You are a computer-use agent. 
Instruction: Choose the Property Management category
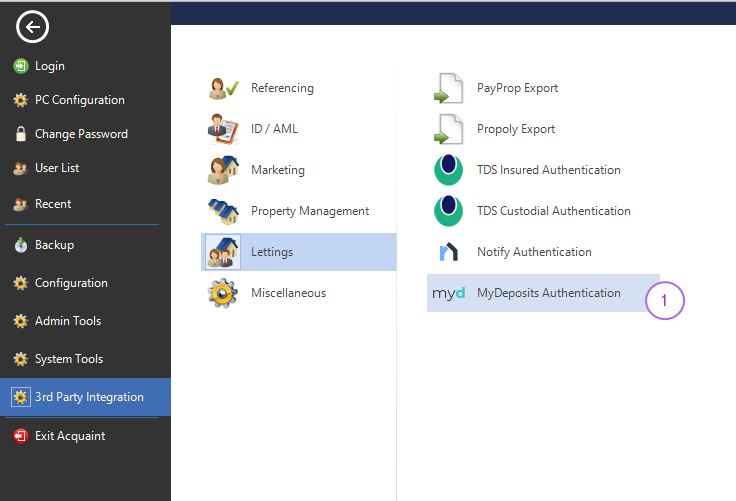[309, 211]
